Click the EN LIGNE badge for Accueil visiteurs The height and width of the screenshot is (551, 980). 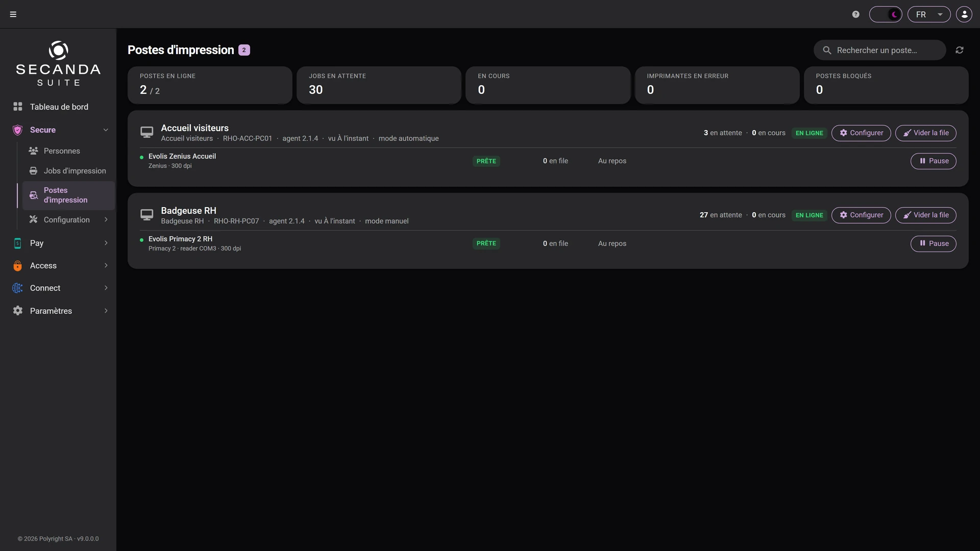point(809,133)
